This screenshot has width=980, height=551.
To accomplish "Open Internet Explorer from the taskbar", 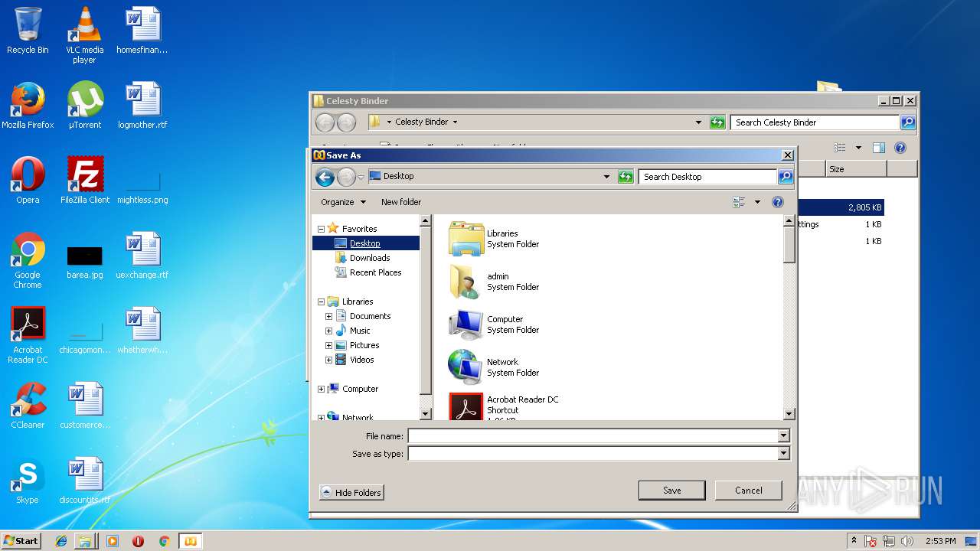I will 61,541.
